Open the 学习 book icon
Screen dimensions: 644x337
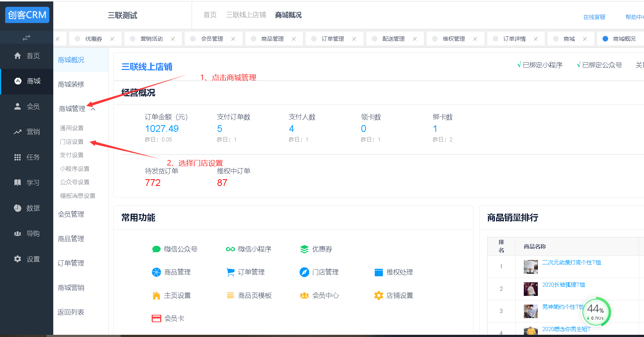coord(17,183)
